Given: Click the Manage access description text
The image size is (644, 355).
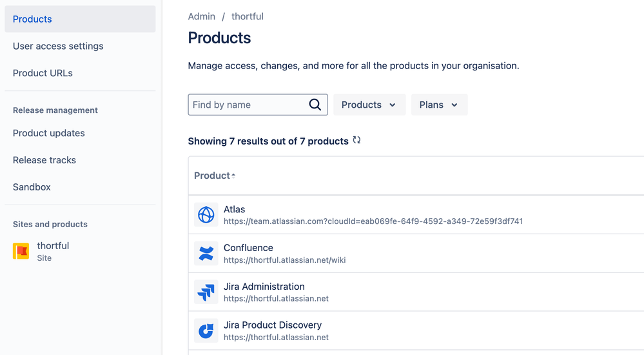Looking at the screenshot, I should tap(354, 66).
